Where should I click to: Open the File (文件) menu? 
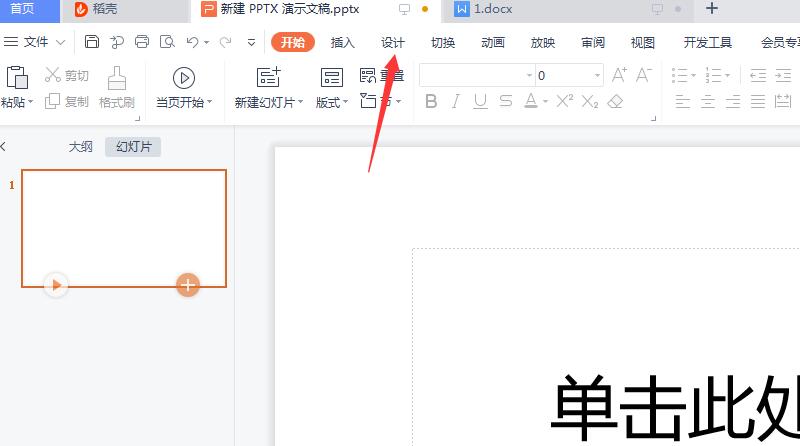click(x=34, y=42)
